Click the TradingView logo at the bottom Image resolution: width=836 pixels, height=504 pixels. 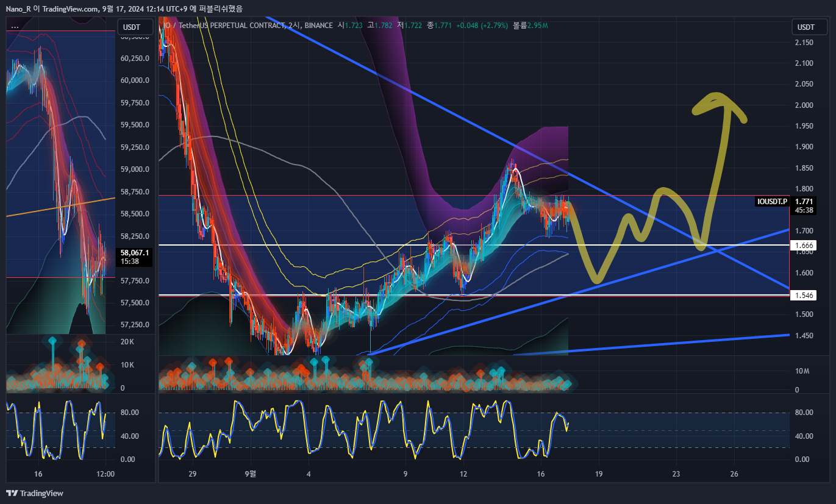click(35, 493)
